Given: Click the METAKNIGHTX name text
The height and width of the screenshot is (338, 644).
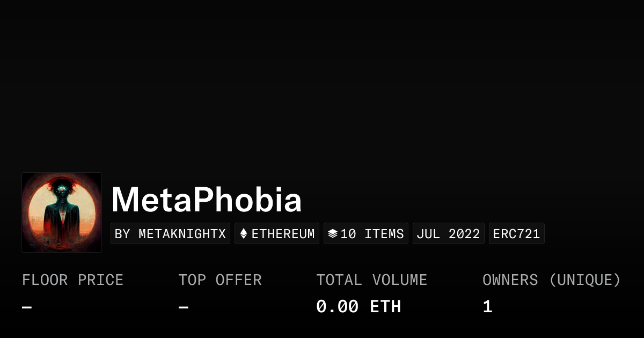Looking at the screenshot, I should point(182,234).
